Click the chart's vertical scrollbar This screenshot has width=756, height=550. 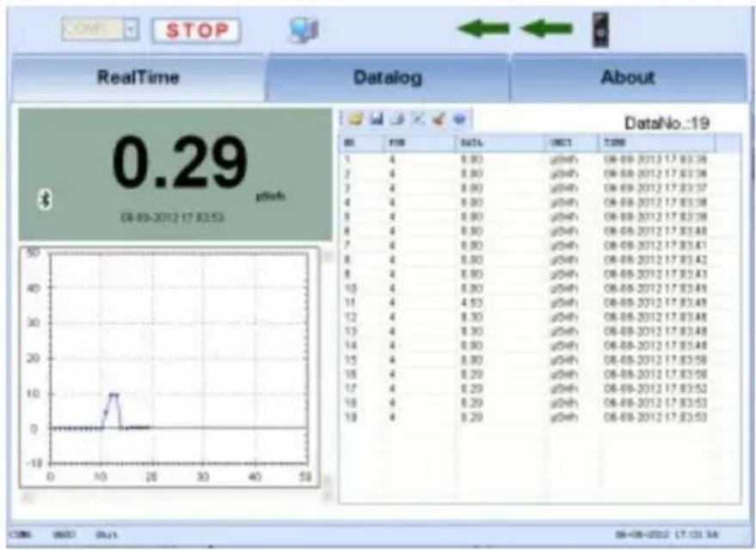click(x=328, y=369)
